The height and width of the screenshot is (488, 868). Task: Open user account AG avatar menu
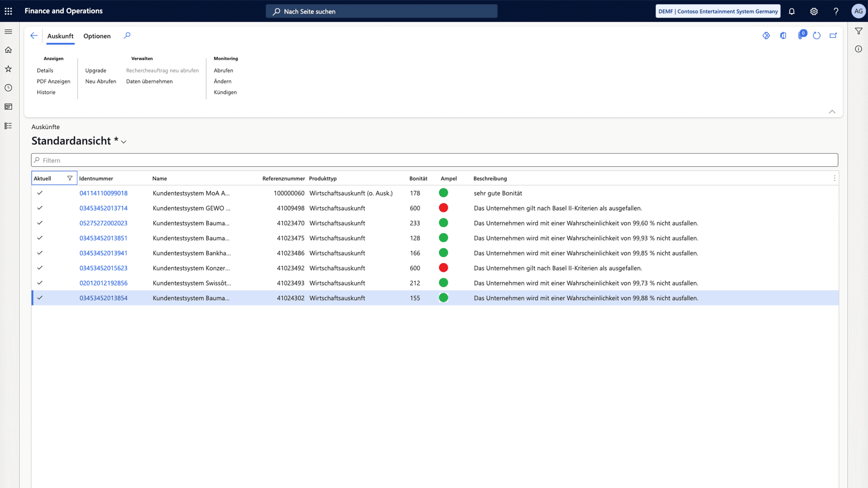click(858, 11)
